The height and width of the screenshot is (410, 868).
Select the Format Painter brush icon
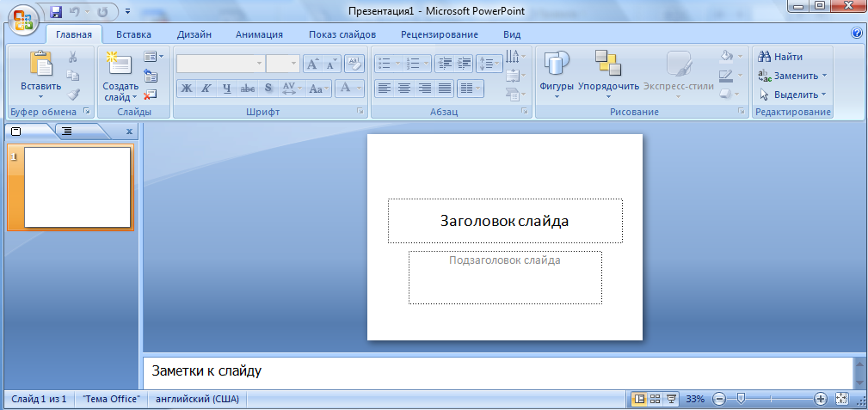tap(72, 94)
